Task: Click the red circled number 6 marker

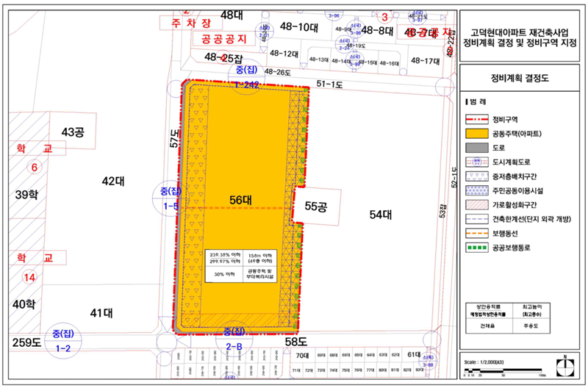Action: (32, 168)
